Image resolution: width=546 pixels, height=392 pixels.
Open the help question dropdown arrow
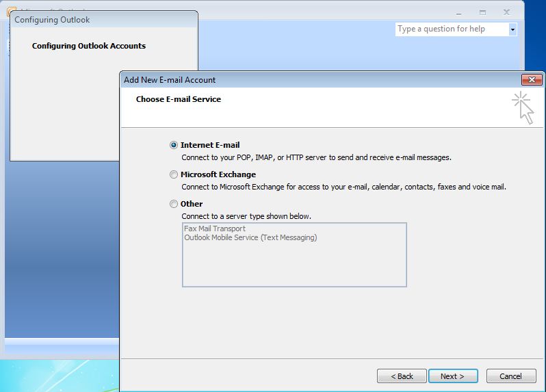(512, 29)
